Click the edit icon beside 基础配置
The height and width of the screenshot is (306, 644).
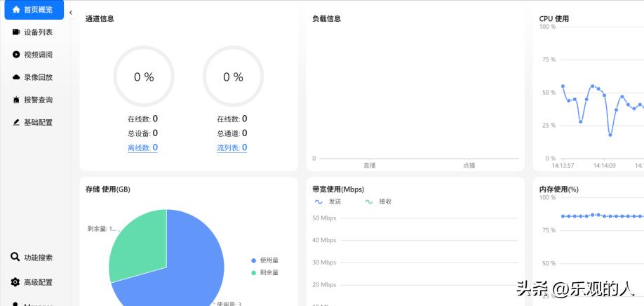16,122
